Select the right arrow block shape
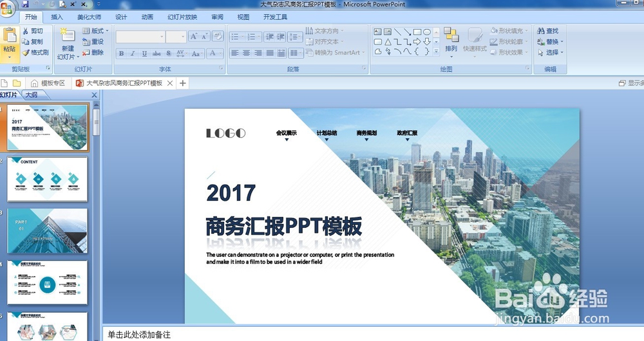 coord(417,41)
